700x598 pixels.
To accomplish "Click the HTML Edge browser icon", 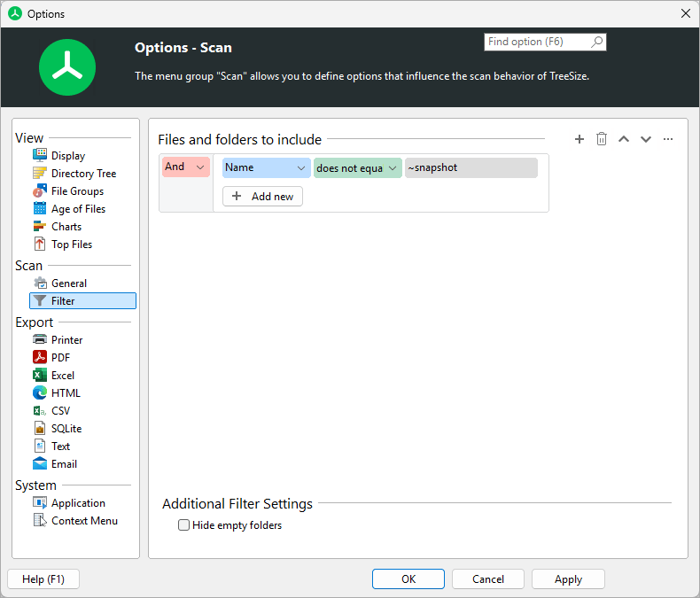I will (x=40, y=392).
